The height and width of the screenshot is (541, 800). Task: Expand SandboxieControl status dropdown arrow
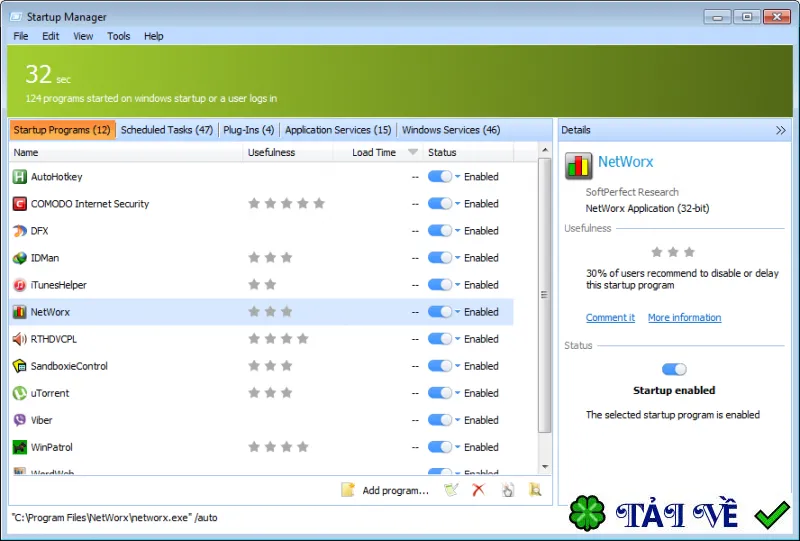click(x=458, y=366)
